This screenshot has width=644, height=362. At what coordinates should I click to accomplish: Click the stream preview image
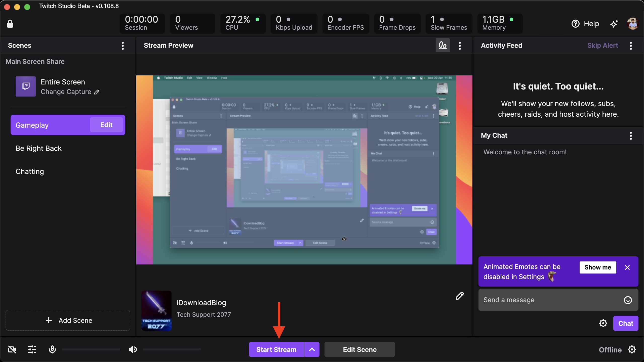click(304, 170)
